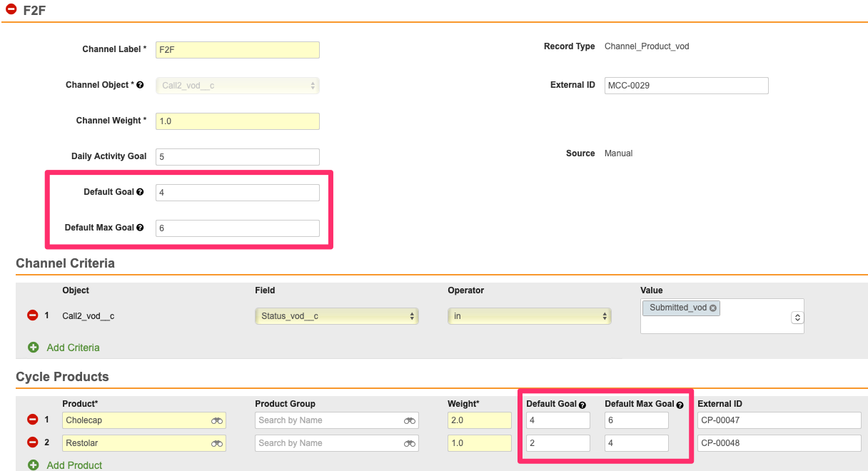Show help for channel Default Max Goal
This screenshot has width=868, height=471.
(x=140, y=228)
